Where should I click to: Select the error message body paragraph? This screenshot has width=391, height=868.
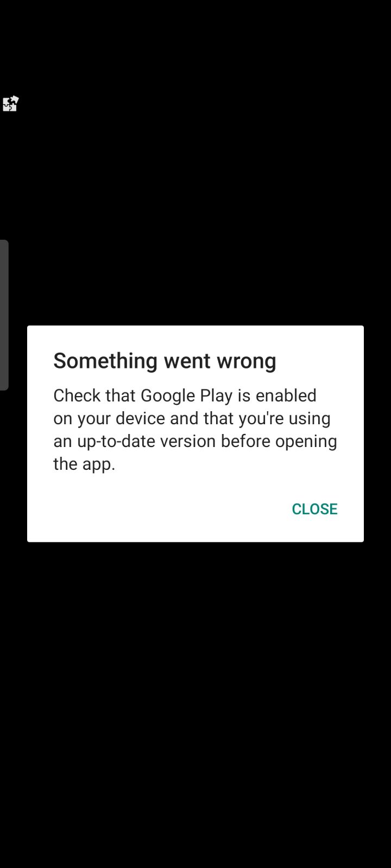(195, 430)
